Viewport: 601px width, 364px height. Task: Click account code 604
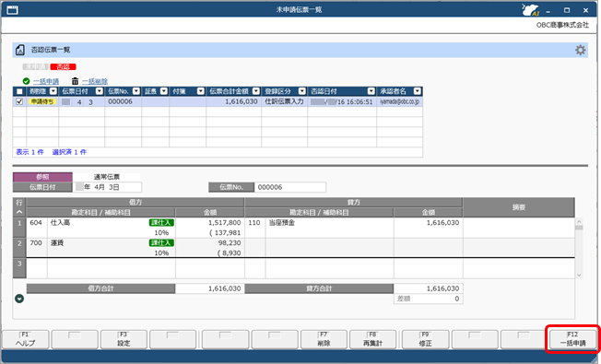(36, 223)
